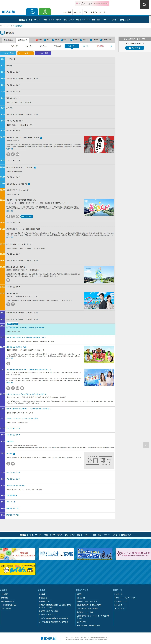The image size is (151, 644).
Task: Expand 続きを読む for きらきん!
Action: (10, 211)
